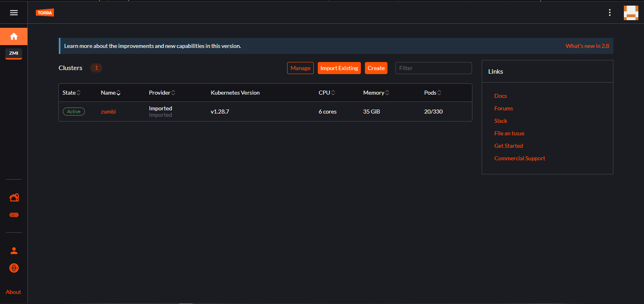This screenshot has width=644, height=304.
Task: Sort clusters by State column
Action: click(x=71, y=93)
